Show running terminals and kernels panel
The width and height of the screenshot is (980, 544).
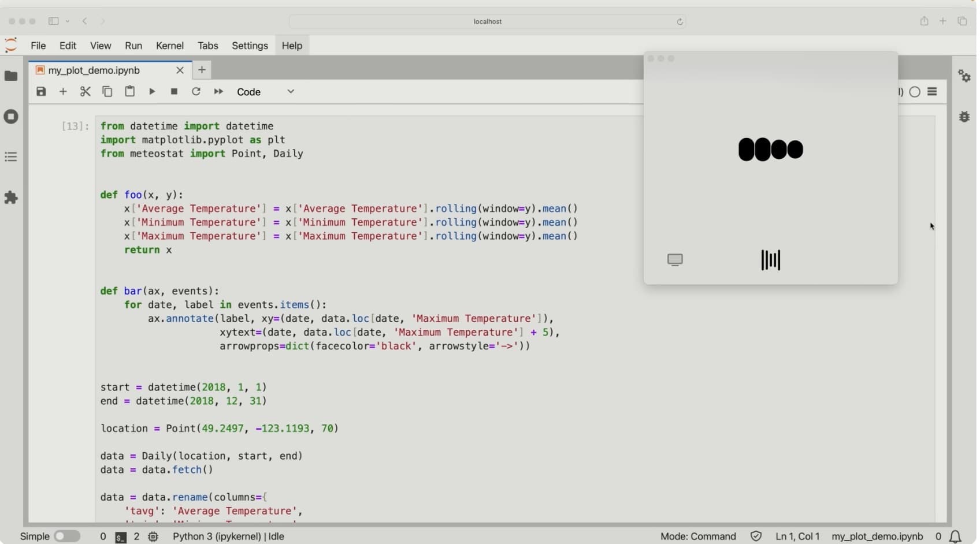tap(11, 117)
